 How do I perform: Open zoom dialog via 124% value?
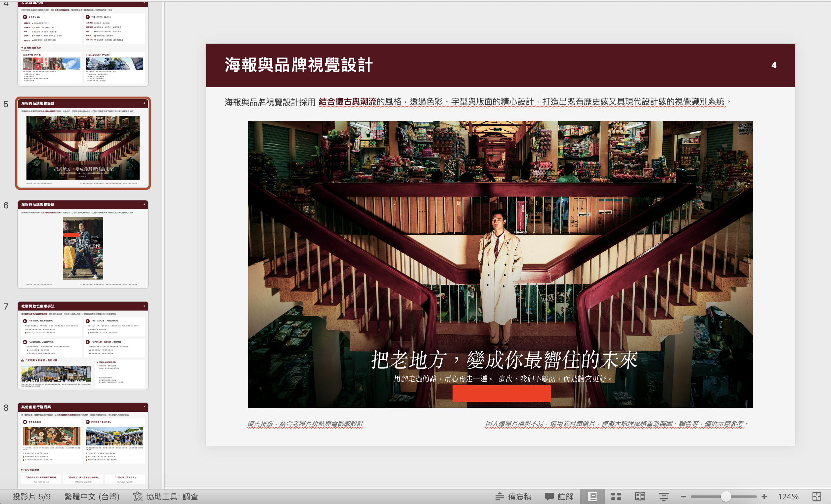[x=788, y=496]
